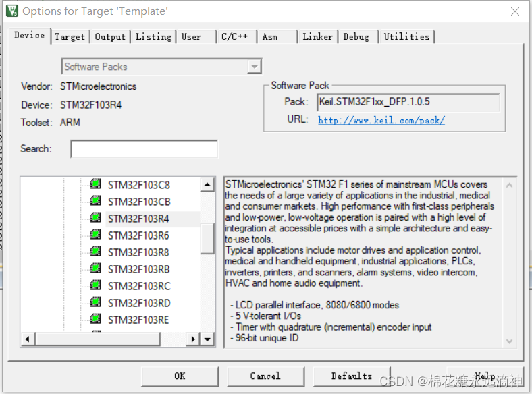Click the chip icon beside STM32F103RD
The image size is (532, 394).
[x=96, y=302]
